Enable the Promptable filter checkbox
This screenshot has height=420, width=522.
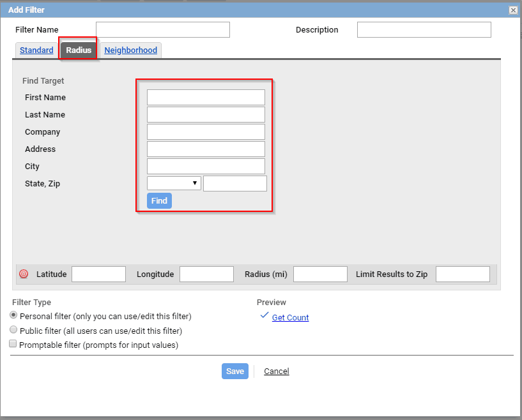click(13, 344)
